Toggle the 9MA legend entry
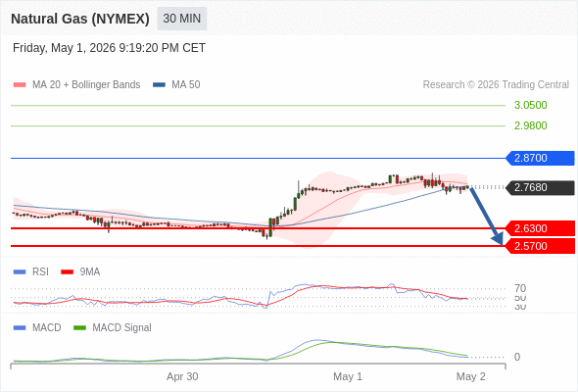 [x=80, y=271]
